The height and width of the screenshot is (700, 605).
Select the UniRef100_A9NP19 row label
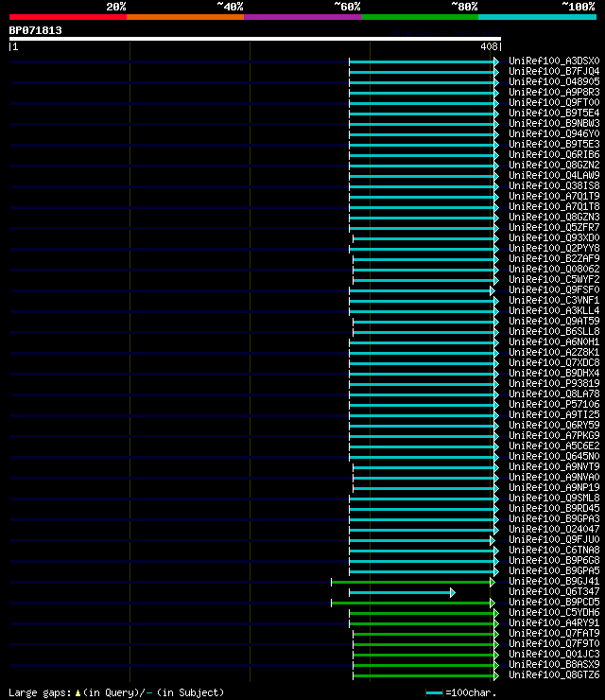pyautogui.click(x=554, y=487)
